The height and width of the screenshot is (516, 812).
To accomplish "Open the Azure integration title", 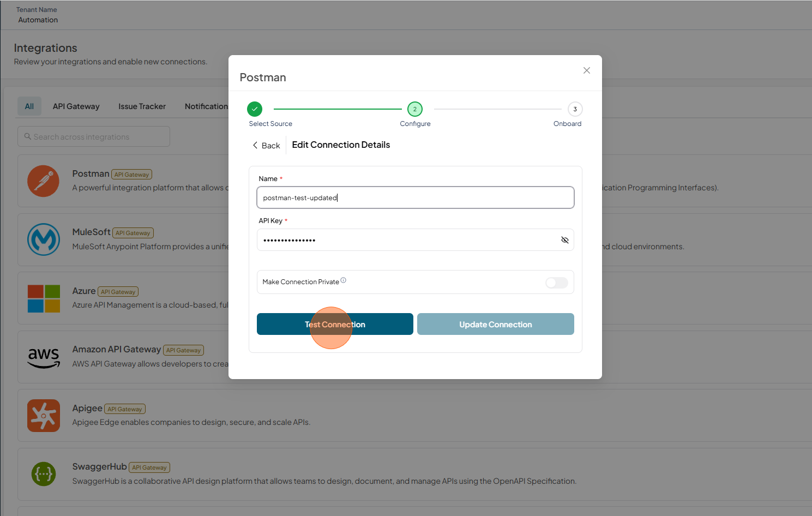I will 84,291.
